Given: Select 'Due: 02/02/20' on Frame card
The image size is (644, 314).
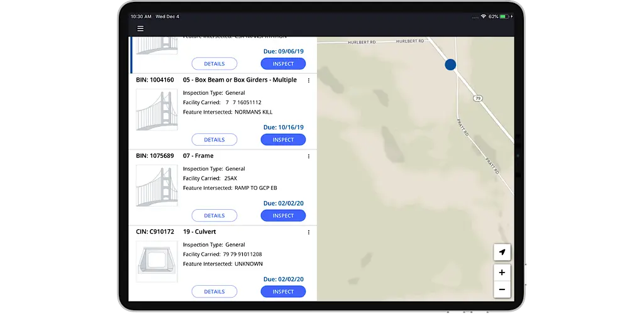Looking at the screenshot, I should 284,203.
